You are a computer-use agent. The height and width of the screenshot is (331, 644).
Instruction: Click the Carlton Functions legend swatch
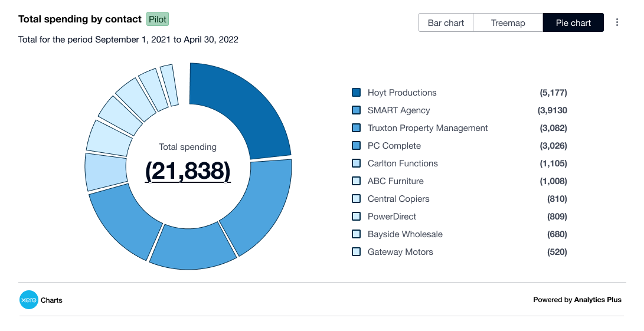coord(357,163)
